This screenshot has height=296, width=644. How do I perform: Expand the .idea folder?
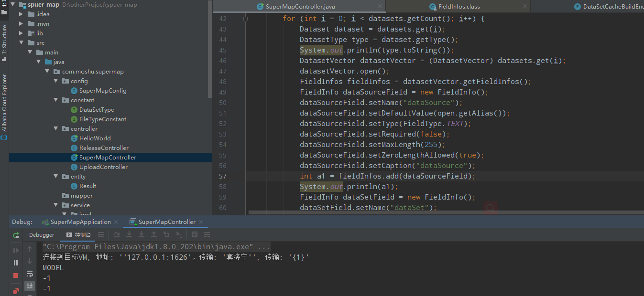[21, 14]
